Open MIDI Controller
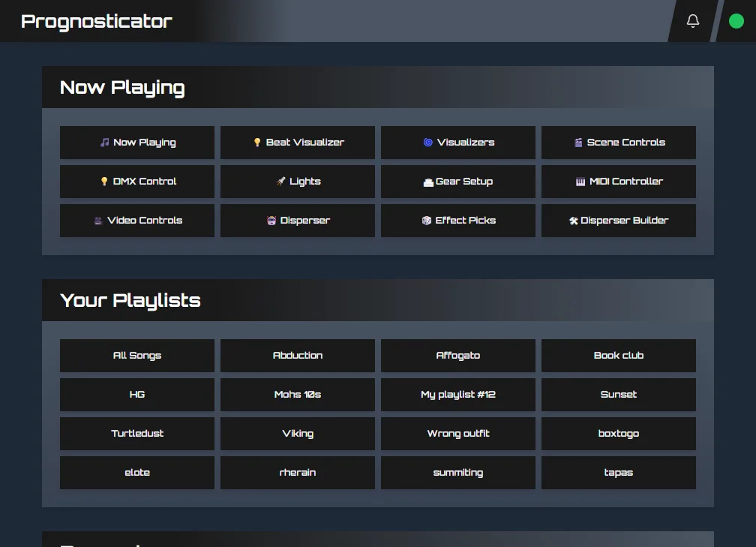The image size is (756, 547). point(619,182)
